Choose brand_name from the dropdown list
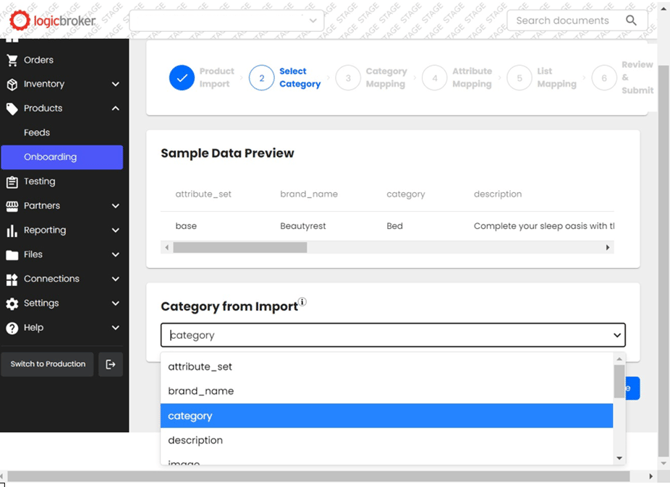The height and width of the screenshot is (487, 670). pos(201,391)
